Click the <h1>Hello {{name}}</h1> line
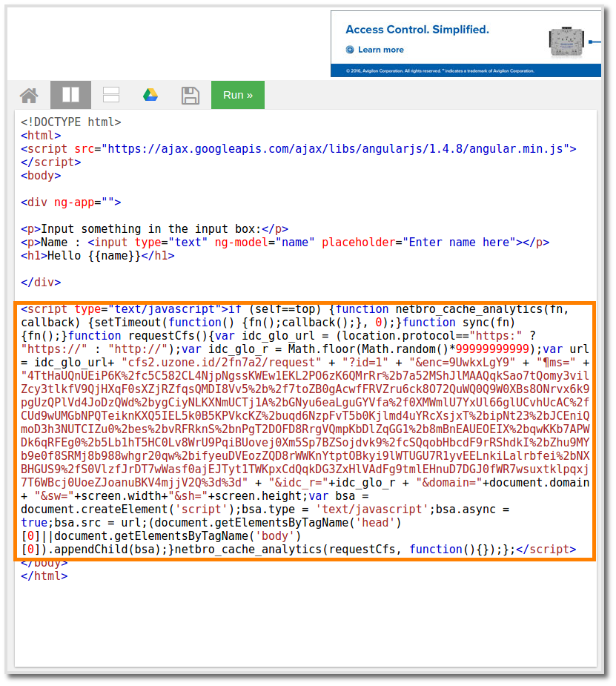This screenshot has width=616, height=686. (98, 256)
